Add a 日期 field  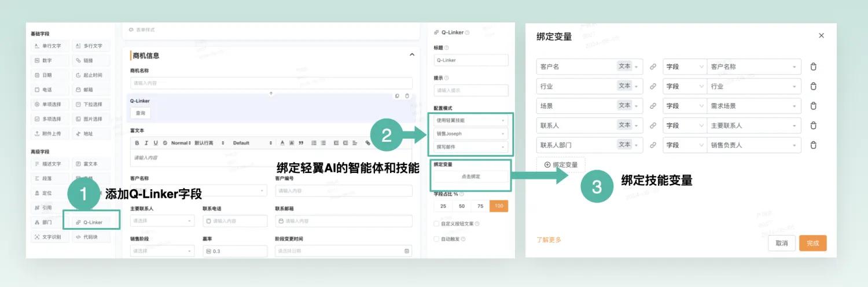coord(49,75)
